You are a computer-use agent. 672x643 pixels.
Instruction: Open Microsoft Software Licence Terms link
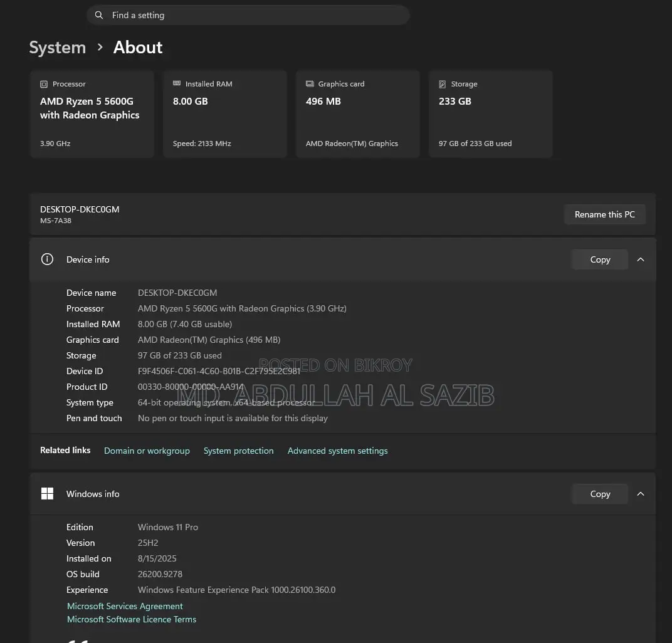132,619
